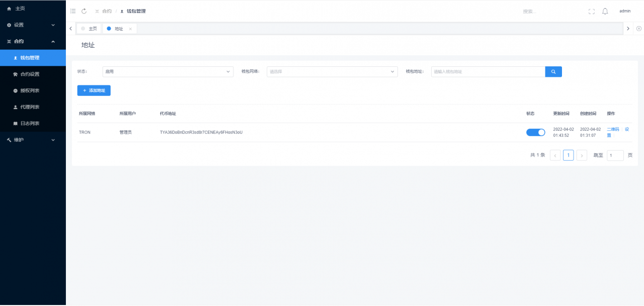
Task: Go to previous page in pagination
Action: pyautogui.click(x=555, y=155)
